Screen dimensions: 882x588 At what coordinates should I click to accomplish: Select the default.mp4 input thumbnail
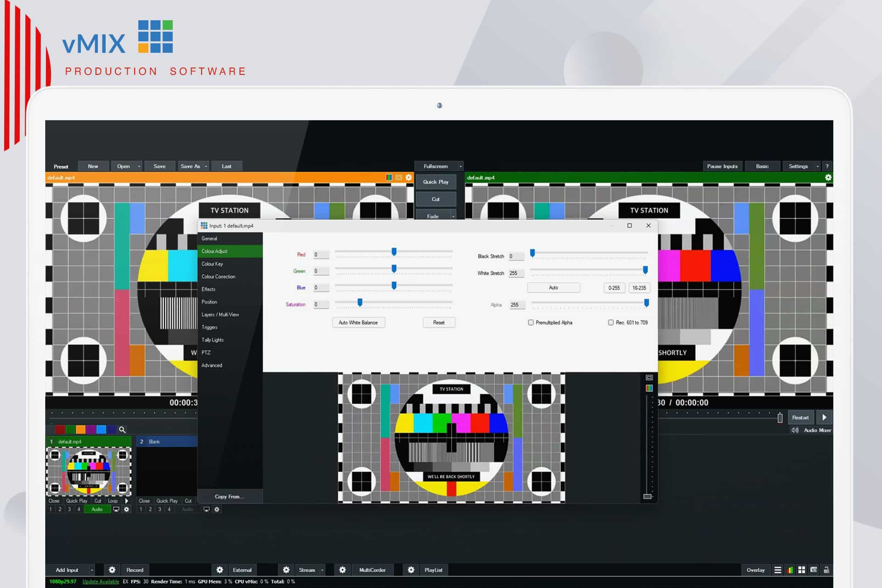coord(89,471)
